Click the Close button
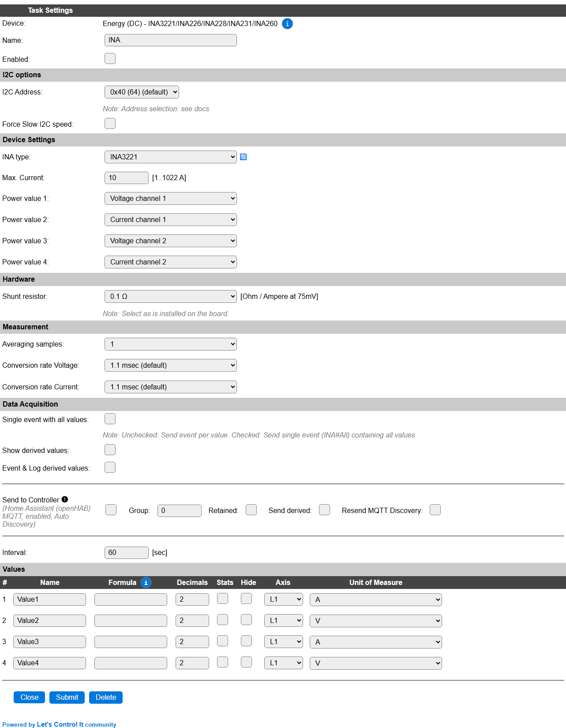This screenshot has width=566, height=728. tap(30, 698)
